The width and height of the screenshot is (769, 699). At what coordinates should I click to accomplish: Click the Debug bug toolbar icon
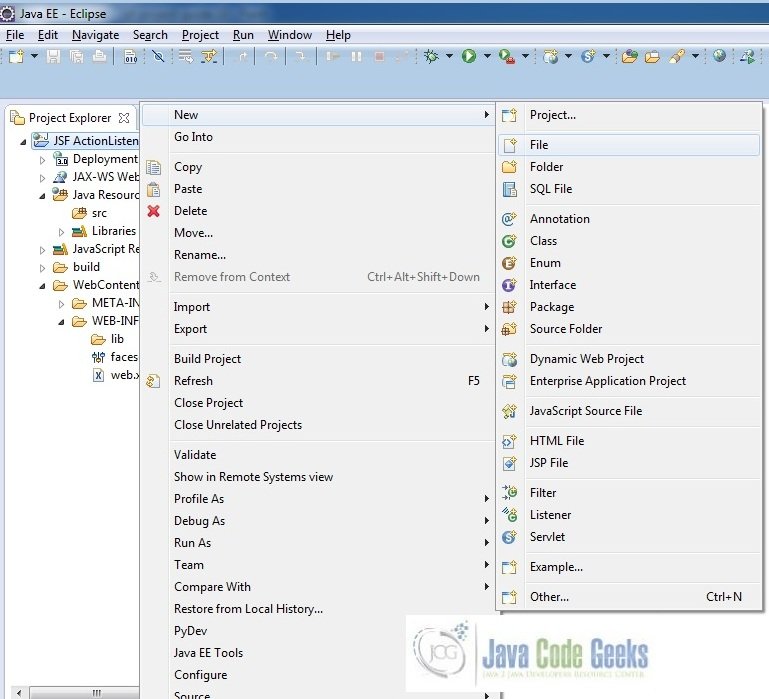point(431,56)
